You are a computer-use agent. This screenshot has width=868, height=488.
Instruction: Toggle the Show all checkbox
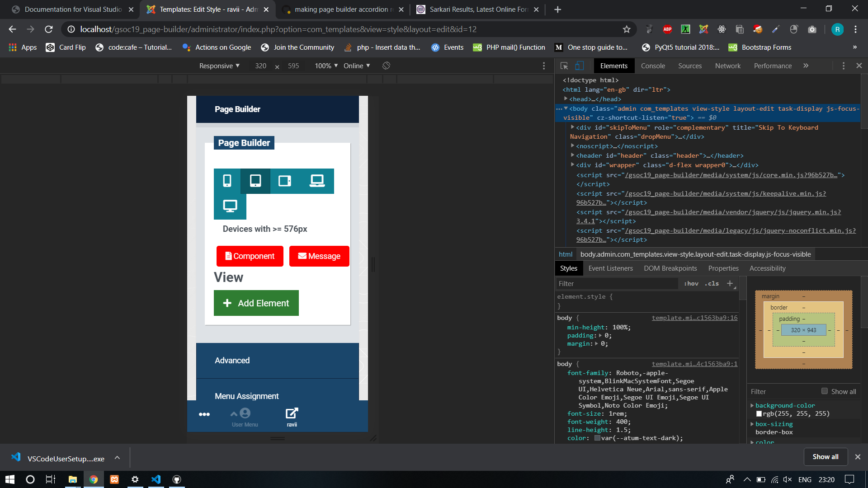pos(825,391)
